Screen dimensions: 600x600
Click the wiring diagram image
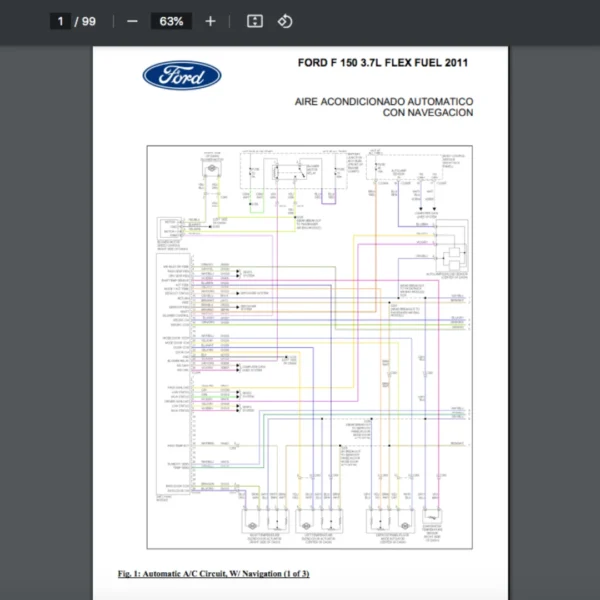[x=310, y=347]
